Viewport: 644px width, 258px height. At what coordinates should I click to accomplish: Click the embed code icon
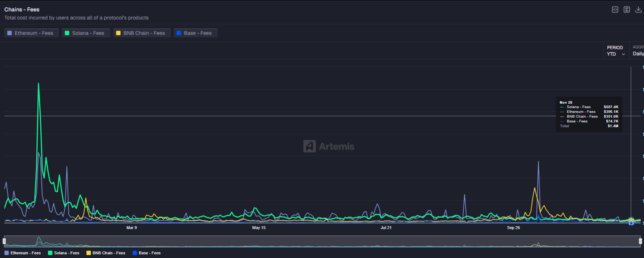tap(615, 9)
